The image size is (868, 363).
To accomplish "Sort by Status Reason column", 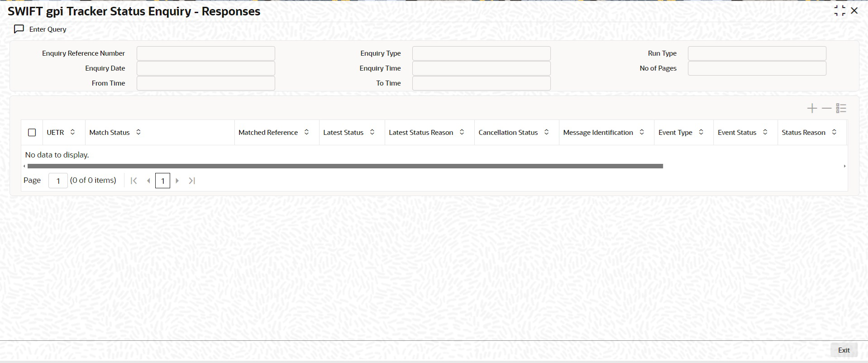I will [x=834, y=132].
